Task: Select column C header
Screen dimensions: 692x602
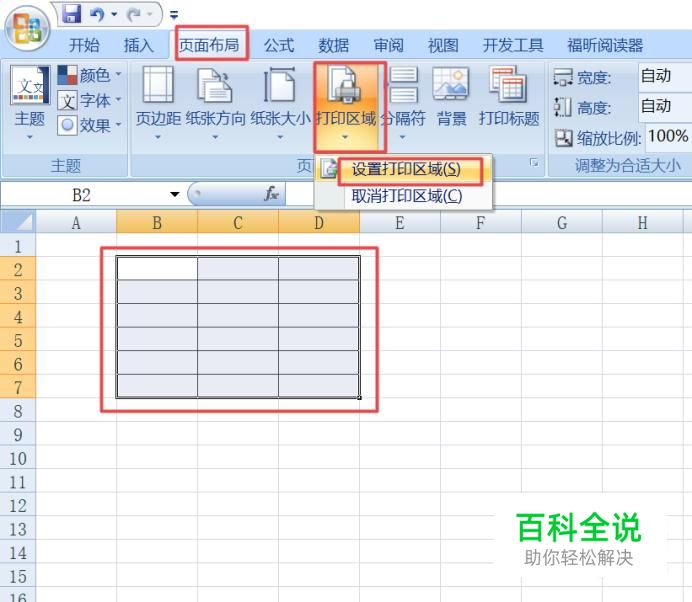Action: point(238,222)
